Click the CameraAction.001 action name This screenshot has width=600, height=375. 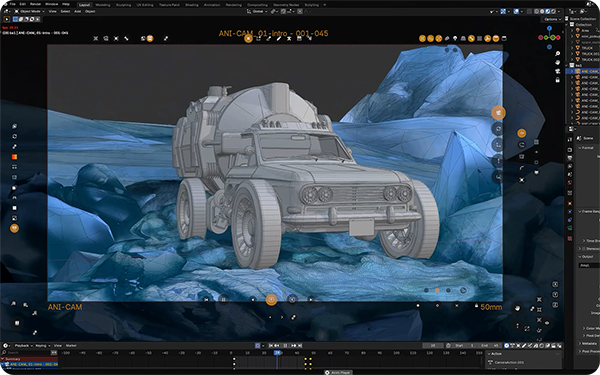point(509,362)
